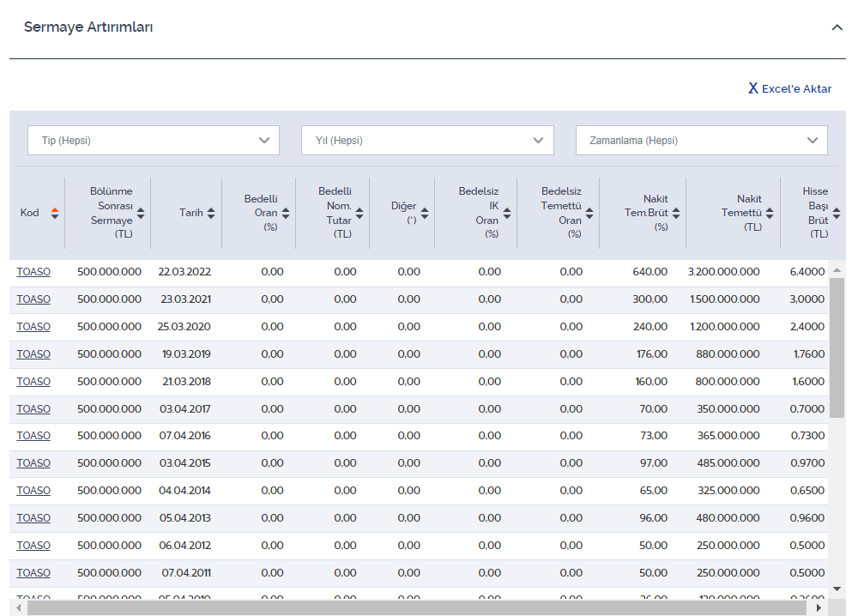Select the date cell 07.04.2016
The width and height of the screenshot is (852, 616).
(184, 436)
